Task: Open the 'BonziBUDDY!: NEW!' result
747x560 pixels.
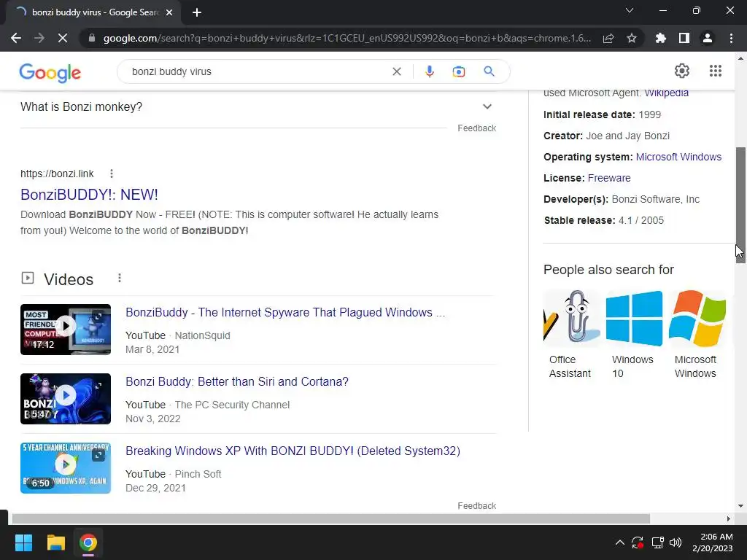Action: 89,194
